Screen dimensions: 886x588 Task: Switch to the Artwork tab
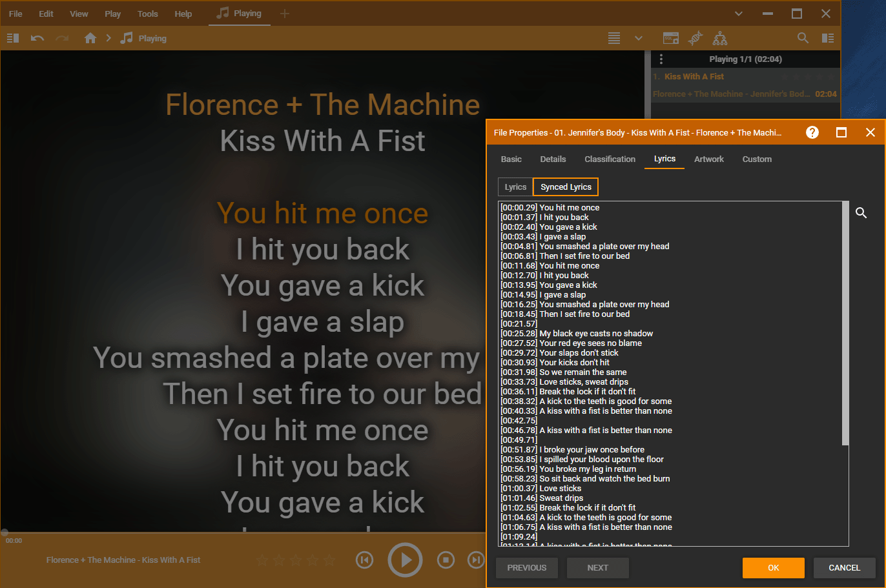pyautogui.click(x=708, y=159)
